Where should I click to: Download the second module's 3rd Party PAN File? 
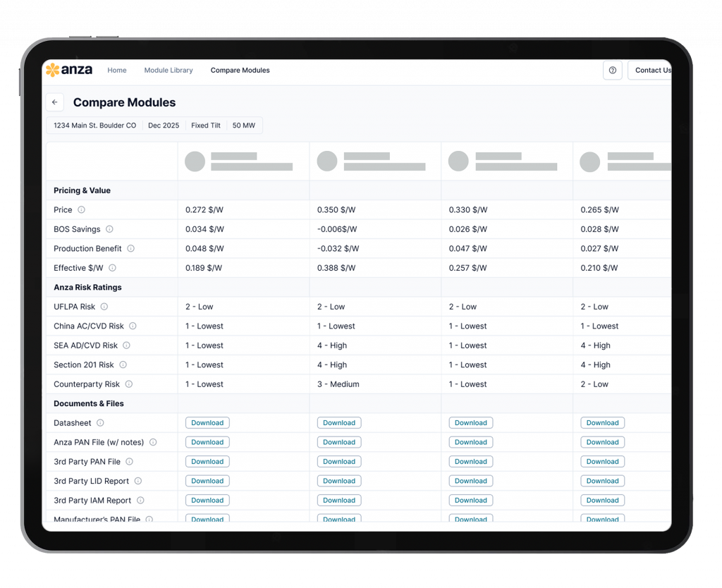(339, 461)
